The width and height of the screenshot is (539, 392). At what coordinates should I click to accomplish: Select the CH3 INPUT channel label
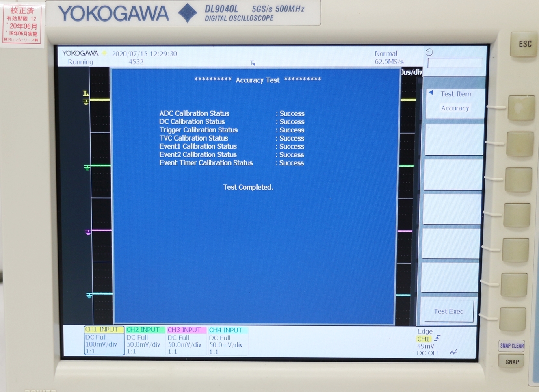pos(186,330)
